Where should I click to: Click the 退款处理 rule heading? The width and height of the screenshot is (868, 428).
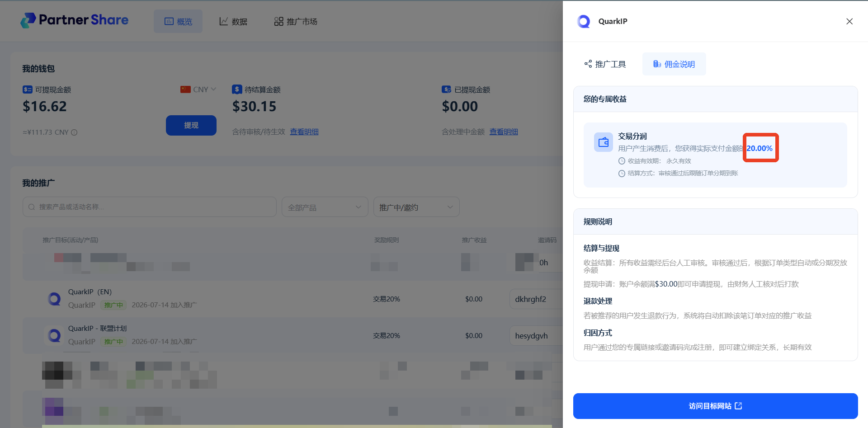[598, 301]
